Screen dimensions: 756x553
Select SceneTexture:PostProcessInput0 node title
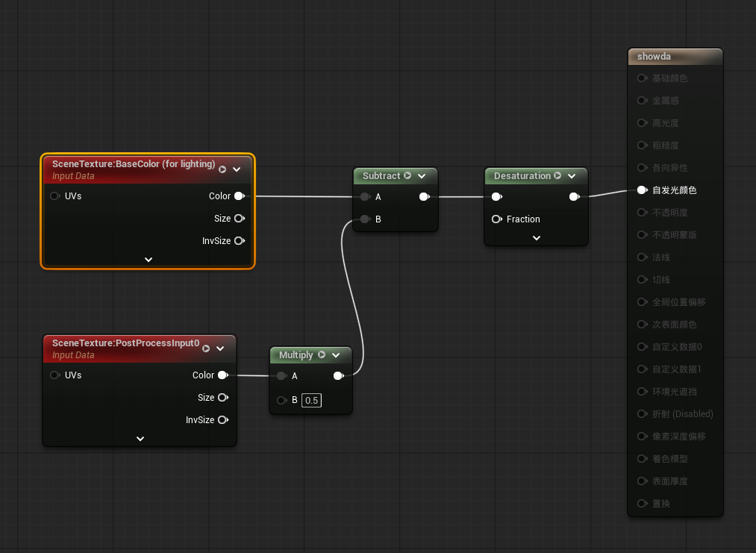[x=126, y=343]
